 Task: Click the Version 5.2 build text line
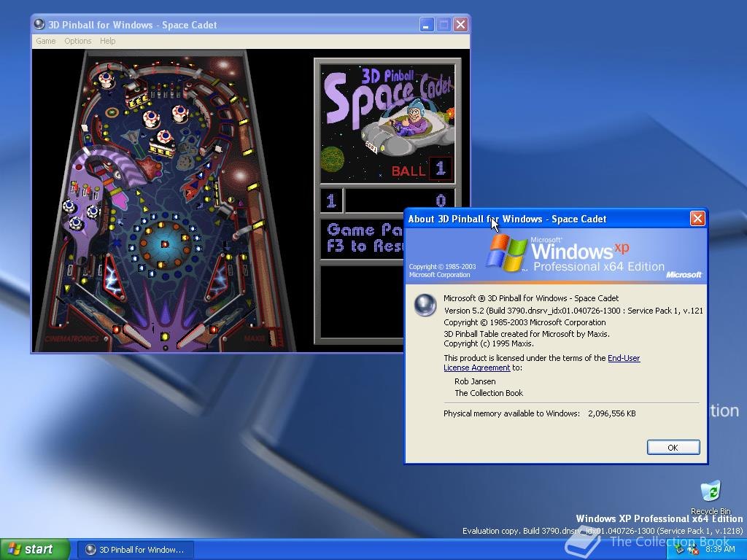573,311
